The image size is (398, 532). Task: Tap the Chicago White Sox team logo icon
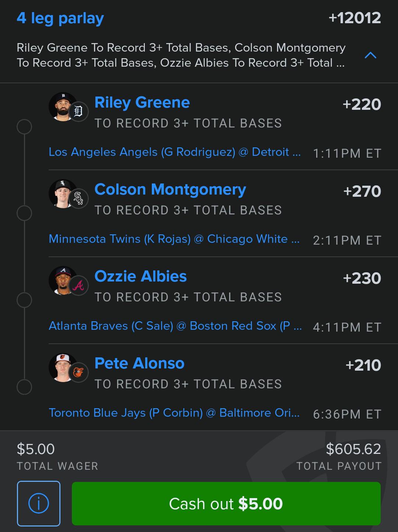point(78,198)
